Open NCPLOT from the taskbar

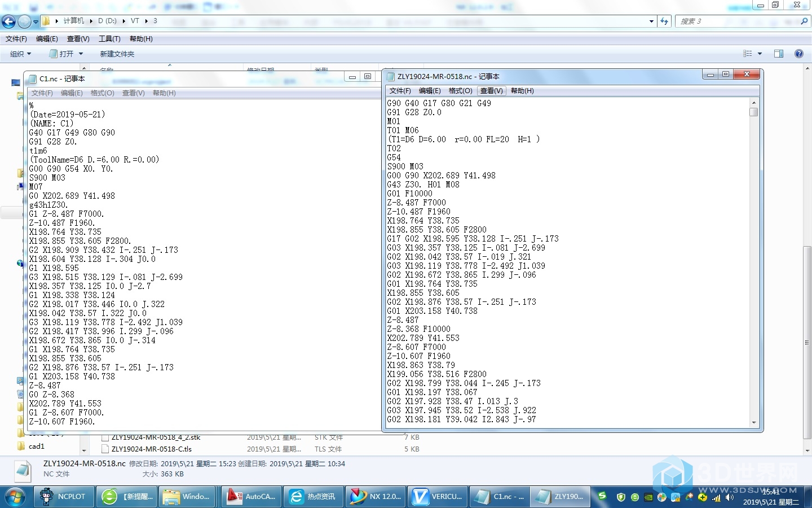coord(64,497)
